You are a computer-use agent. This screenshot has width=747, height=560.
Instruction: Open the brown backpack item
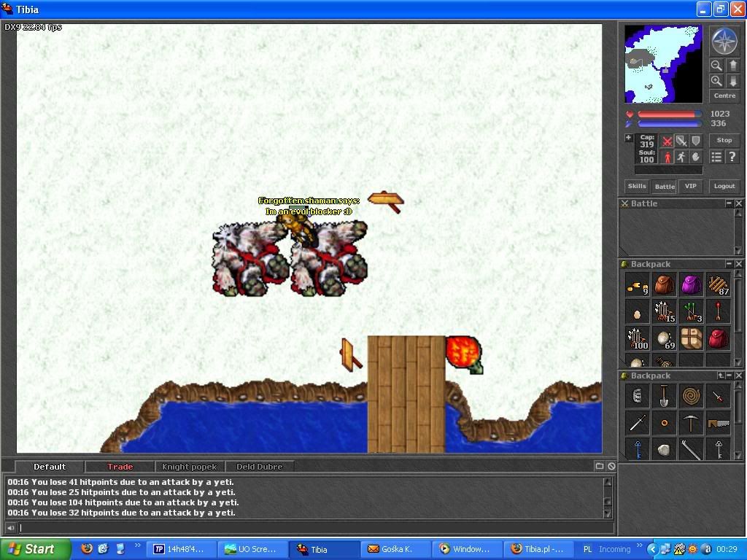click(x=664, y=286)
